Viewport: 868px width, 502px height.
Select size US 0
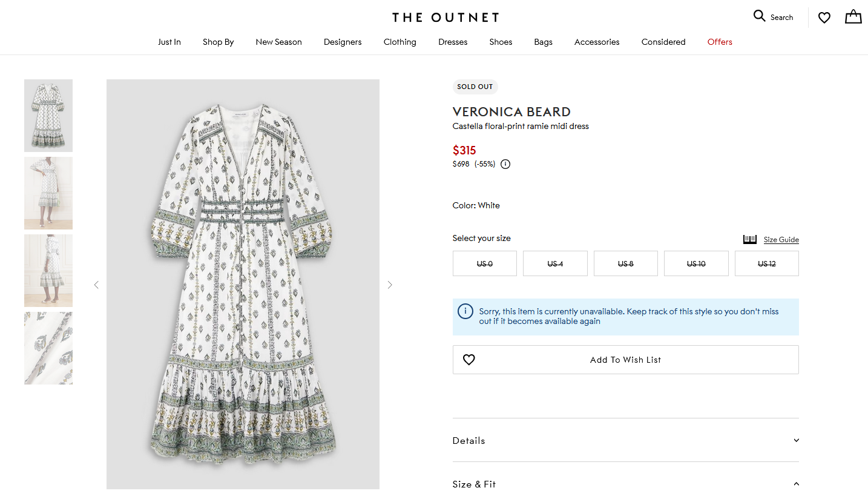click(484, 263)
